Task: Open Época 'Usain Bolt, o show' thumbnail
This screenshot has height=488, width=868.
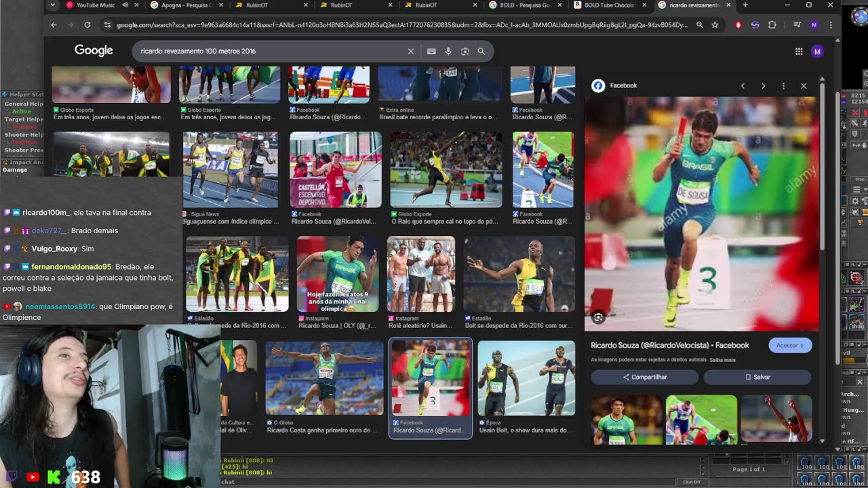Action: click(526, 378)
